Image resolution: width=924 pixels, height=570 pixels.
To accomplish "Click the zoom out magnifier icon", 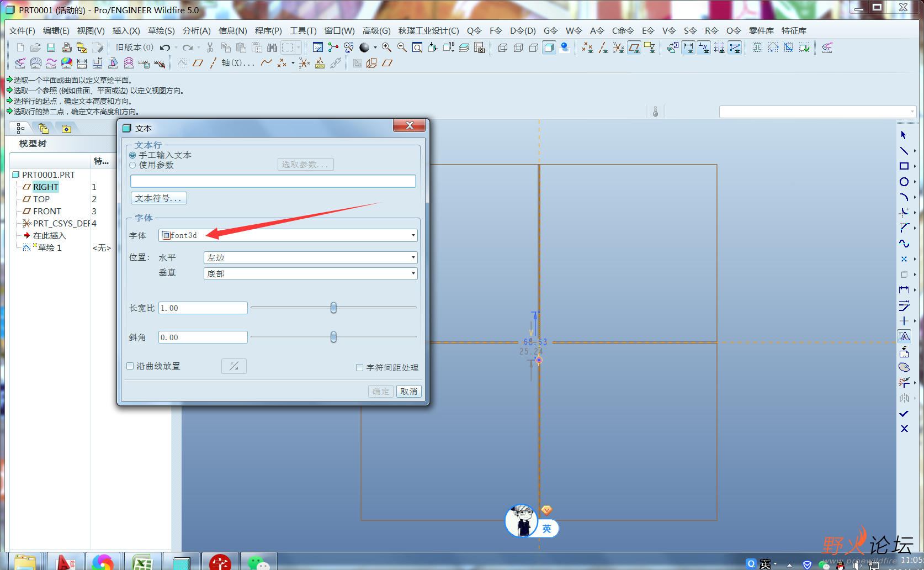I will 402,47.
